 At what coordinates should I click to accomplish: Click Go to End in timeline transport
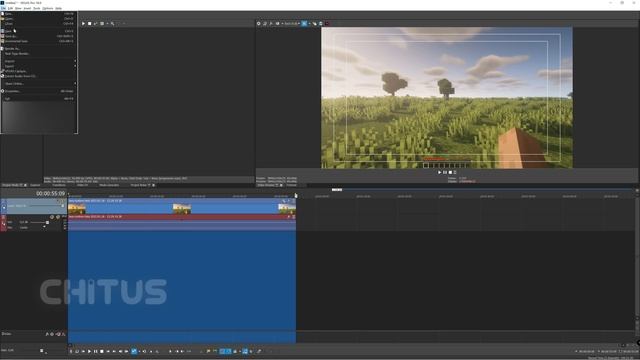tap(114, 351)
